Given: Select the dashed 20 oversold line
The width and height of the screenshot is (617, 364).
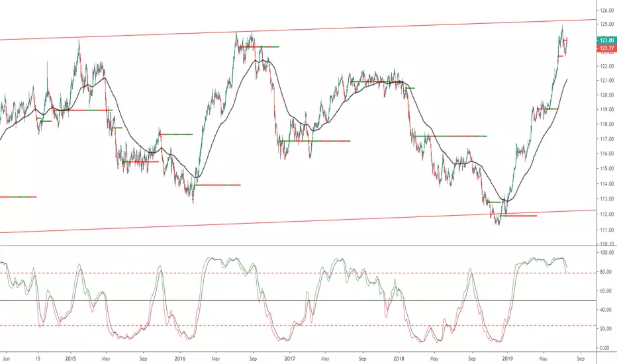Looking at the screenshot, I should [299, 326].
